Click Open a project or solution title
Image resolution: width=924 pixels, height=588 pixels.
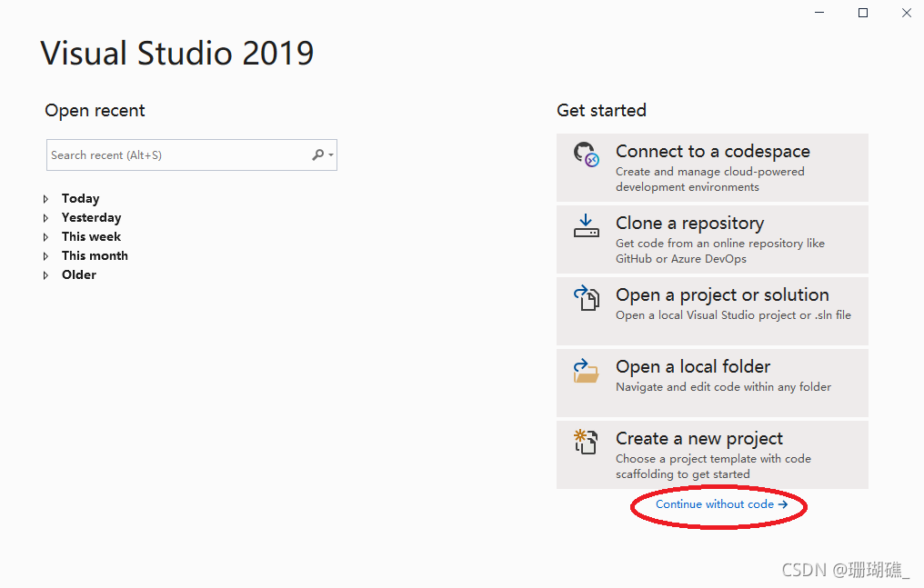722,294
